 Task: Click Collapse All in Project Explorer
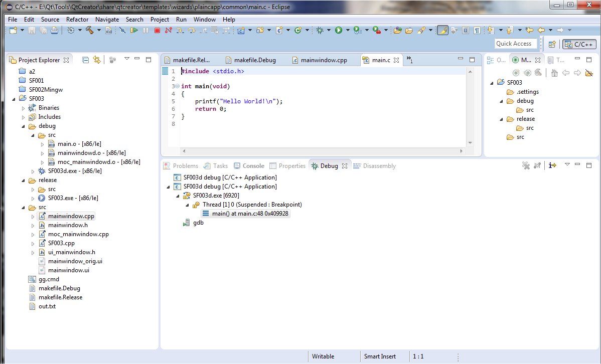[85, 60]
